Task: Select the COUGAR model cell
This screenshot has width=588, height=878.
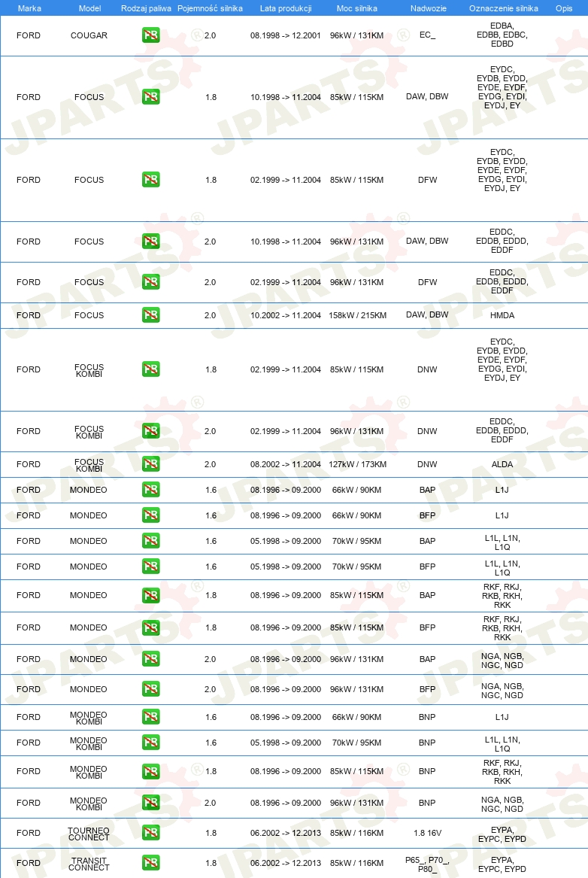Action: [89, 35]
